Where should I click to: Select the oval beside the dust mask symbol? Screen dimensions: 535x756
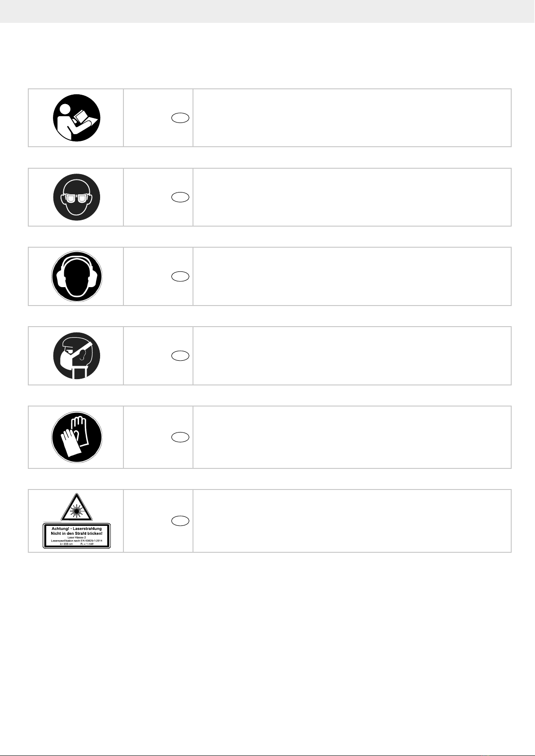(180, 356)
